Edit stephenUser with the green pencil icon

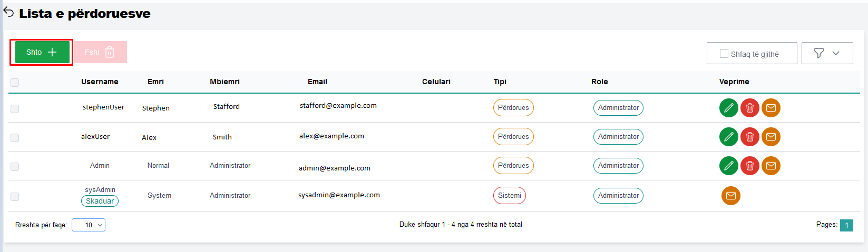728,108
